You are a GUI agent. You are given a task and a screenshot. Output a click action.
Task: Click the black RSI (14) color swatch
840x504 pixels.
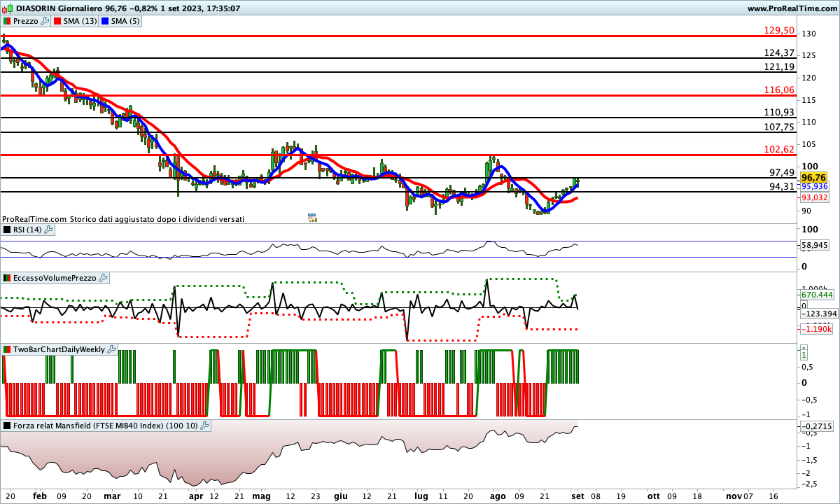pyautogui.click(x=8, y=230)
